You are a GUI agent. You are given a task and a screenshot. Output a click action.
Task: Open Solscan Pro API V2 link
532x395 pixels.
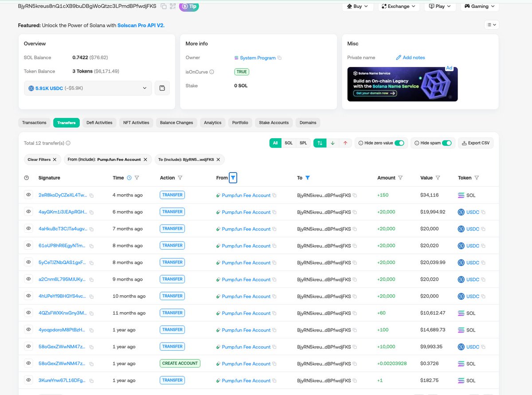141,25
